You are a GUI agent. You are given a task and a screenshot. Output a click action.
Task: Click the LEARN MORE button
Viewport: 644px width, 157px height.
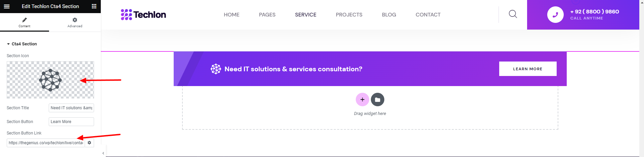[527, 69]
